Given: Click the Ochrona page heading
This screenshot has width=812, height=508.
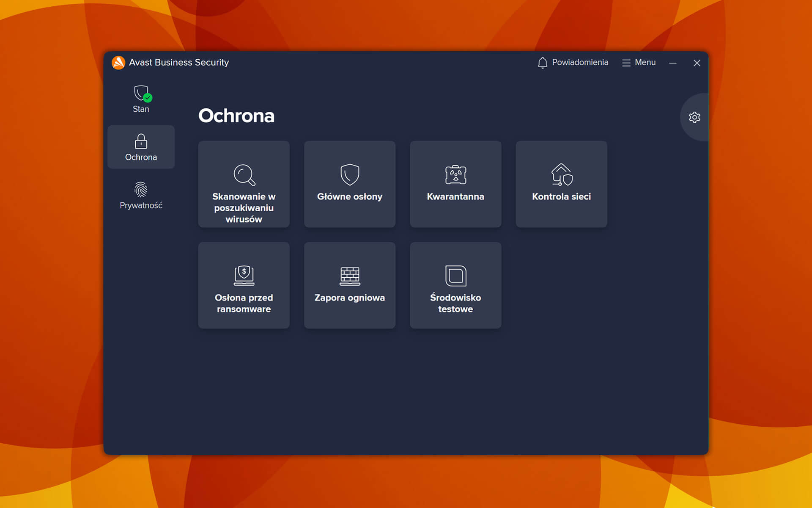Looking at the screenshot, I should [x=236, y=116].
